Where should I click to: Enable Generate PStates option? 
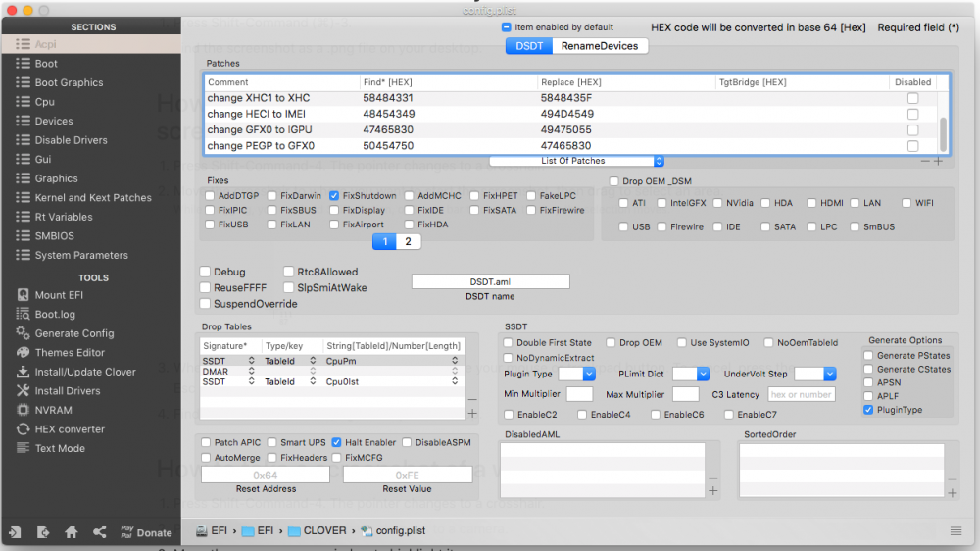pyautogui.click(x=868, y=355)
